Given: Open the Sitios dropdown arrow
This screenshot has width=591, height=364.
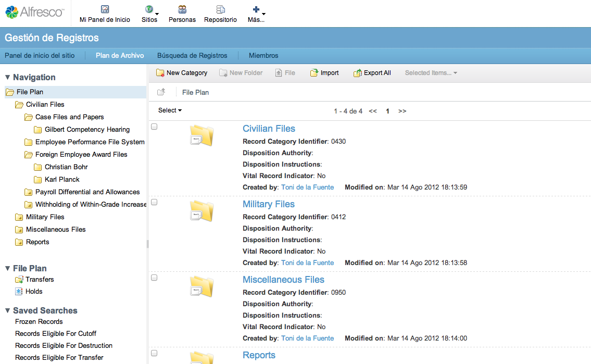Looking at the screenshot, I should (157, 14).
